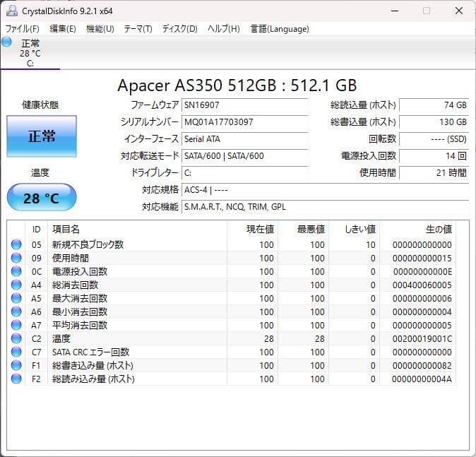Click the drive letter field C:
Screen dimensions: 476x457
click(x=244, y=173)
